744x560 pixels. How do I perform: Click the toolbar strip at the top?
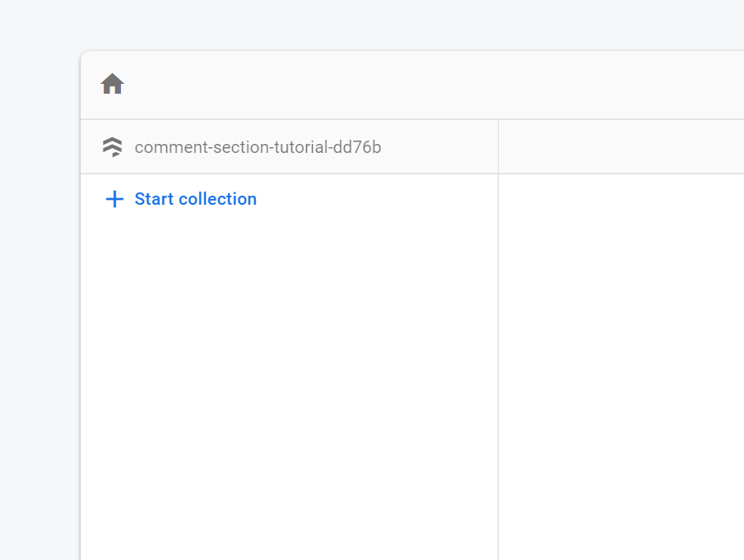pyautogui.click(x=370, y=83)
